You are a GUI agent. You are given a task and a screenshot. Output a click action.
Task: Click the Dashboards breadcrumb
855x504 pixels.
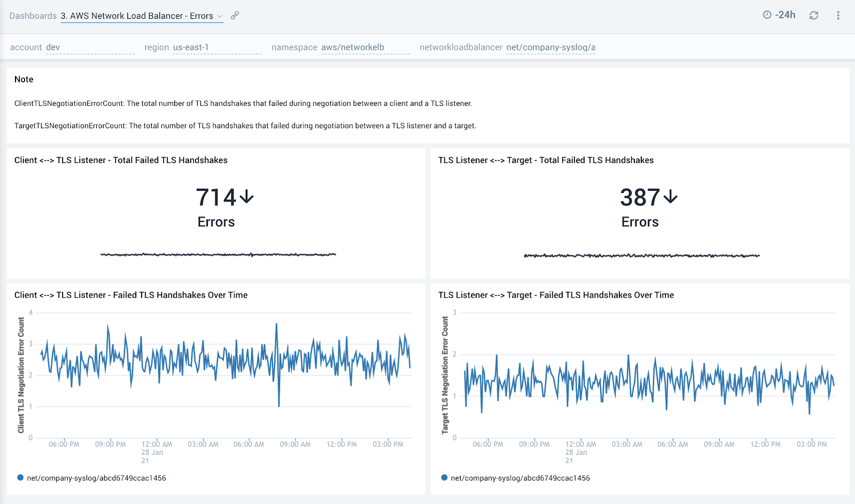pos(33,15)
